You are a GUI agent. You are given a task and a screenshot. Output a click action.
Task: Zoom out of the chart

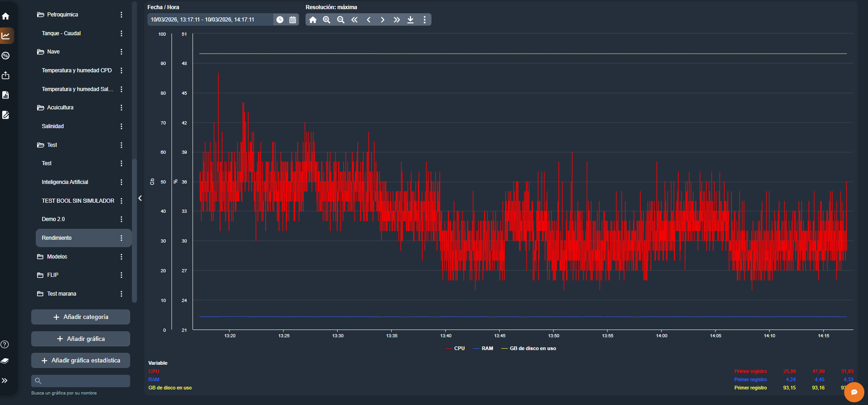[341, 20]
